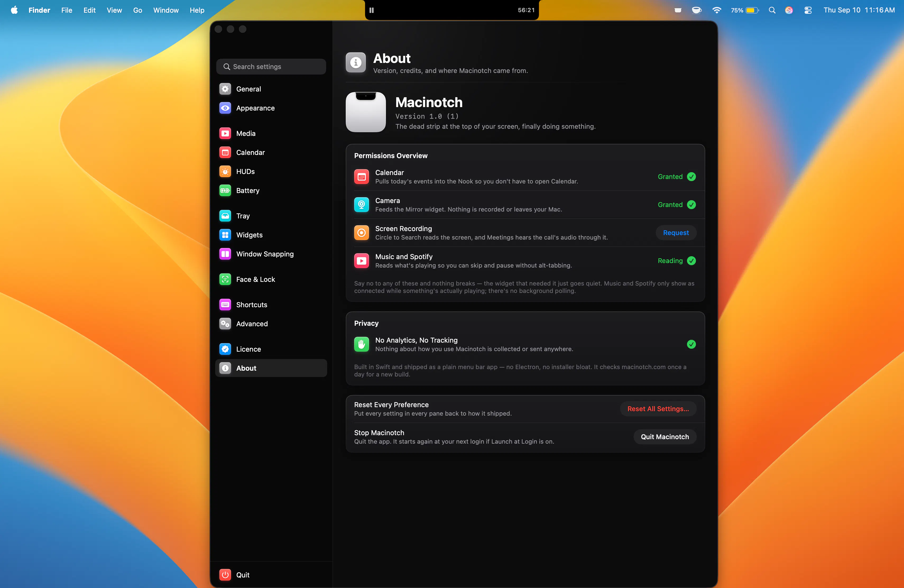This screenshot has height=588, width=904.
Task: Click the battery status in menu bar
Action: [x=744, y=10]
